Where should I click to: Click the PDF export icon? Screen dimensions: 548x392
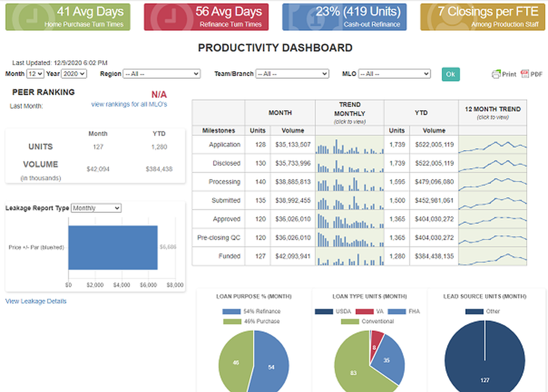[524, 74]
